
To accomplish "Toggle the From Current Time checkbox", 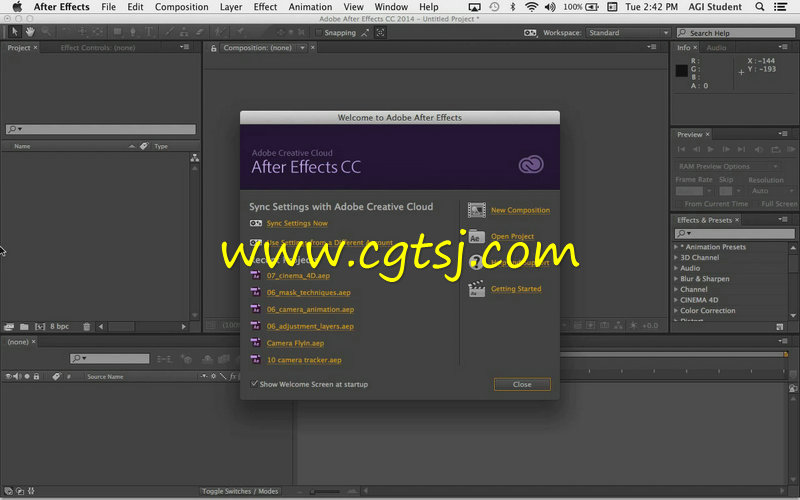I will (x=679, y=204).
